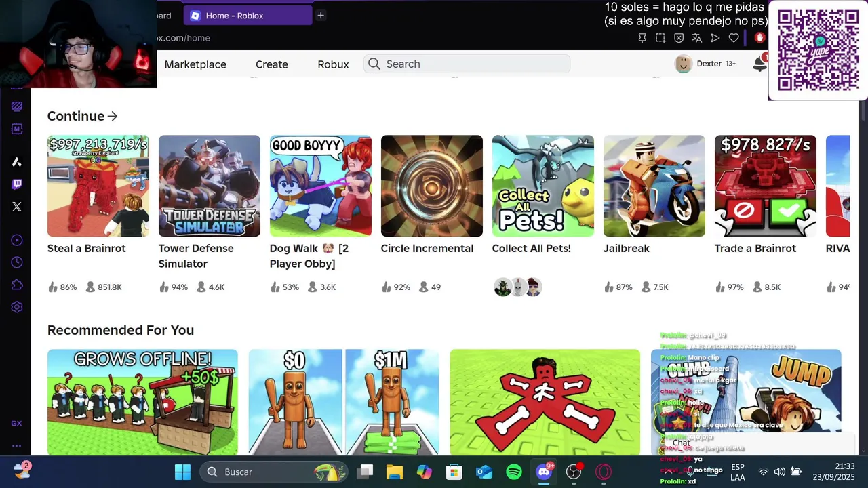Open the sidebar player icon
This screenshot has height=488, width=868.
point(17,240)
